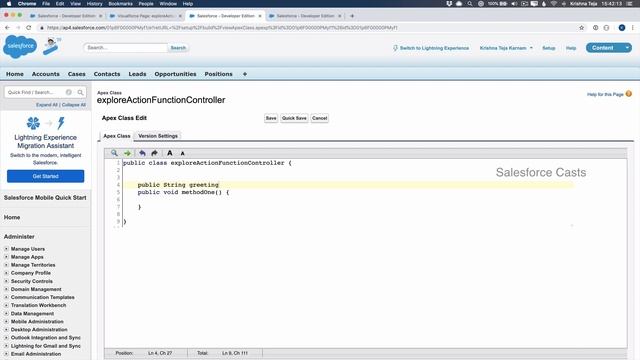Expand Manage Apps tree node
The image size is (640, 360).
tap(6, 257)
